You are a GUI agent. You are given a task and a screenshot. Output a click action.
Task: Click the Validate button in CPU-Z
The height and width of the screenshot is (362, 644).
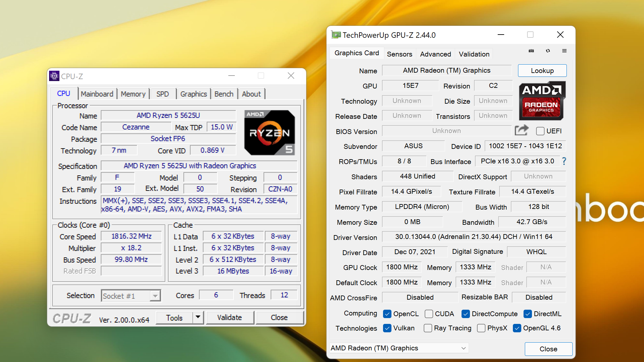[x=230, y=317]
